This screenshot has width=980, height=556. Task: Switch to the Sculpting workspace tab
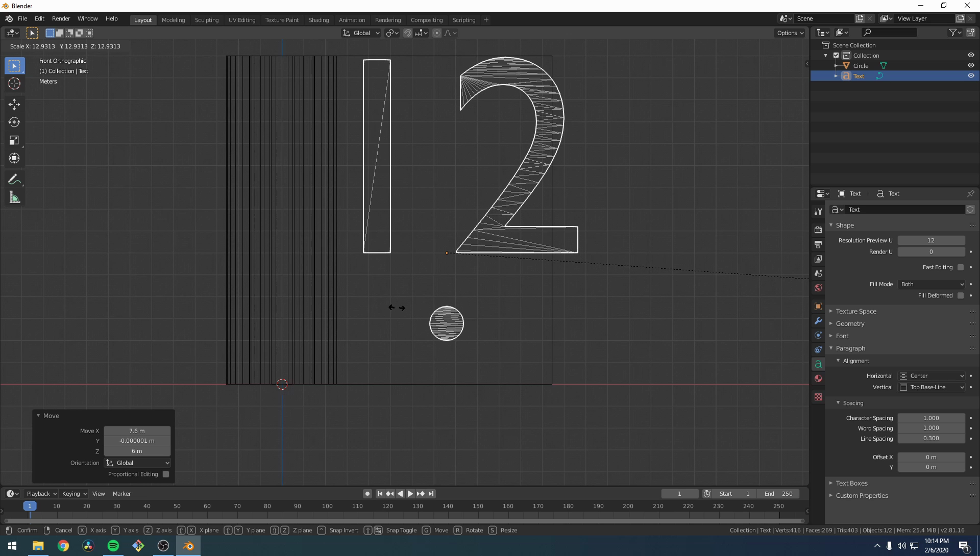tap(207, 20)
